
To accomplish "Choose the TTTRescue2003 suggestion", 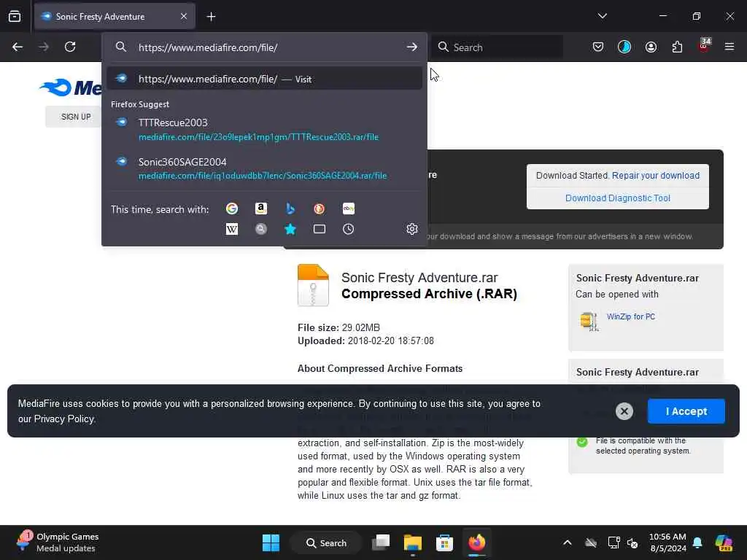I will tap(264, 130).
